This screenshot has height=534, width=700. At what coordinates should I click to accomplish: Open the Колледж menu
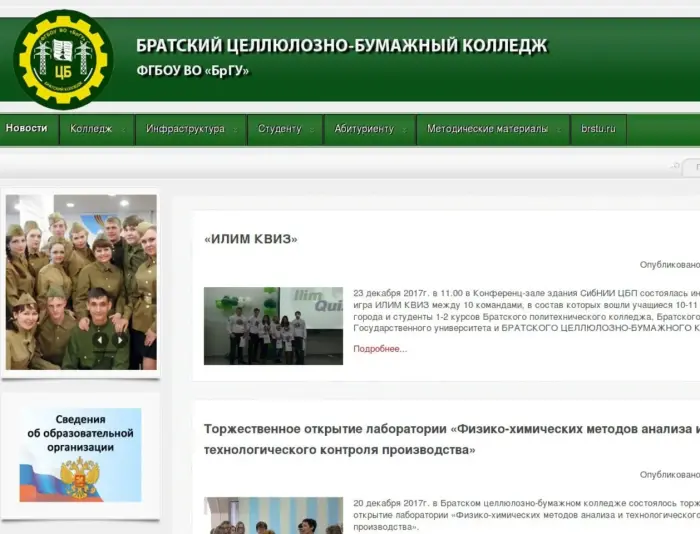tap(97, 129)
